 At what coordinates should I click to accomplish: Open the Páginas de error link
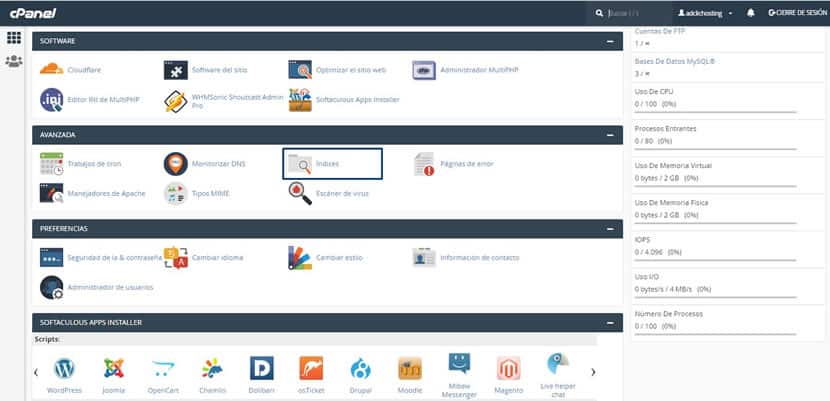click(466, 164)
